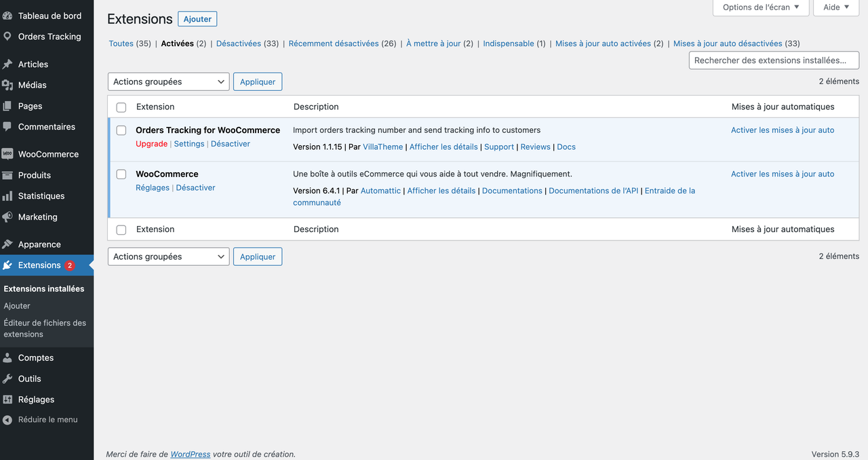
Task: Click the Tableau de bord dashboard icon
Action: click(7, 16)
